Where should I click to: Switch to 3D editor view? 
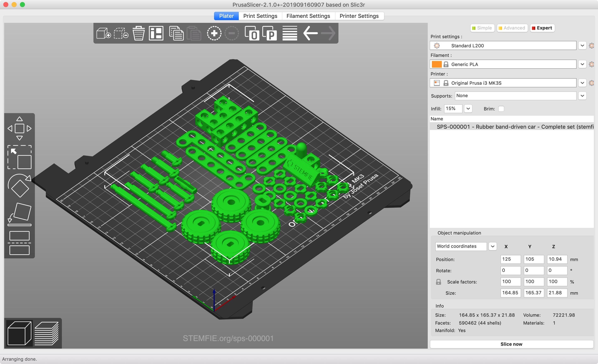tap(20, 333)
